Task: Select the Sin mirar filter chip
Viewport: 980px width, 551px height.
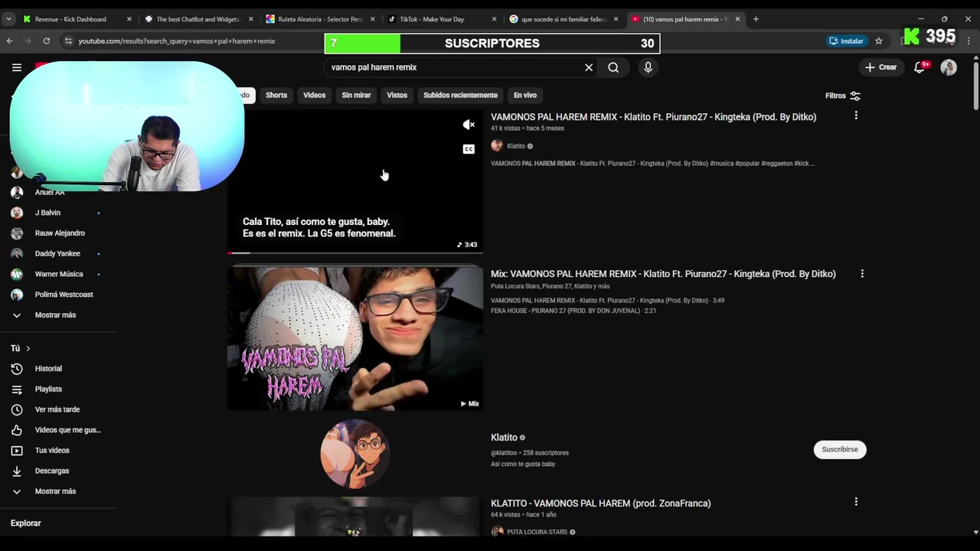Action: click(356, 95)
